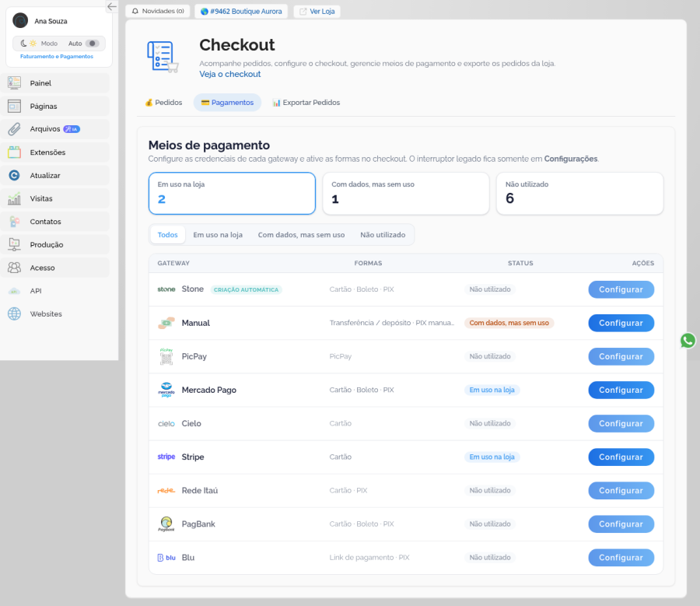The image size is (700, 606).
Task: Click the Arquivos paperclip icon
Action: [x=14, y=129]
